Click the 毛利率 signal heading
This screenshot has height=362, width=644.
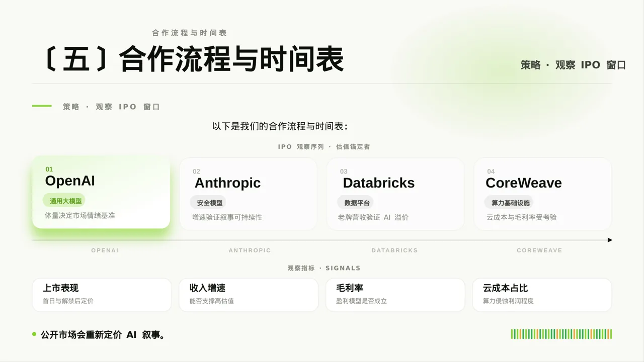point(350,288)
